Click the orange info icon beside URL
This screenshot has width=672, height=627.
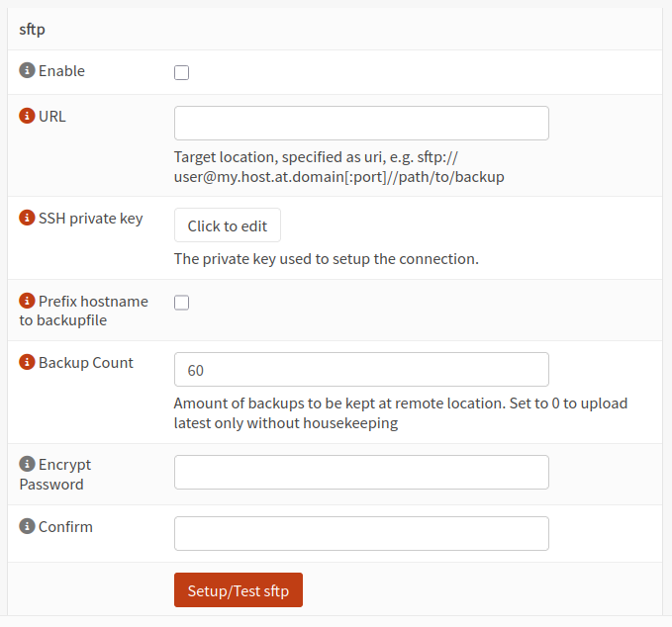pos(27,116)
